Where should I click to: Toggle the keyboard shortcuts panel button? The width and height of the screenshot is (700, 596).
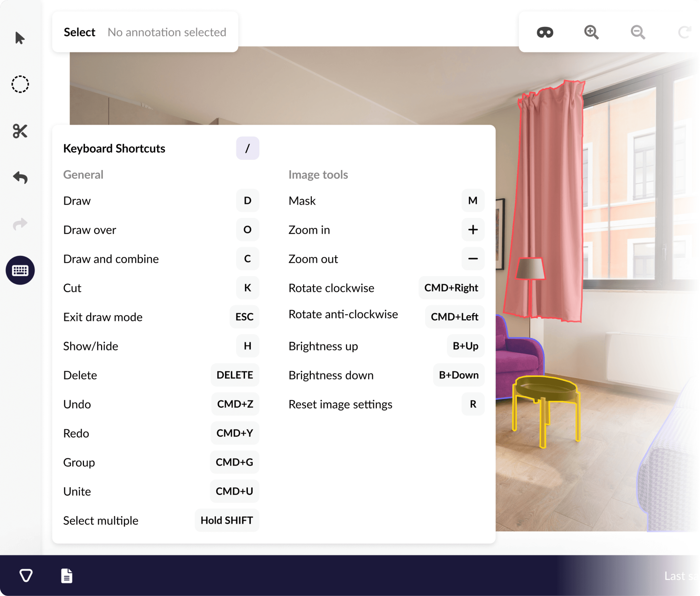coord(20,270)
